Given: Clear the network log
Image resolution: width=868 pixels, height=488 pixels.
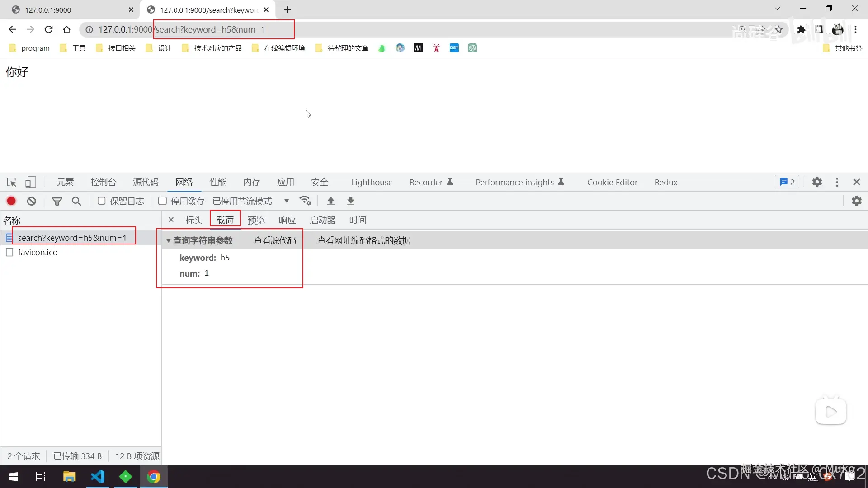Looking at the screenshot, I should (31, 201).
